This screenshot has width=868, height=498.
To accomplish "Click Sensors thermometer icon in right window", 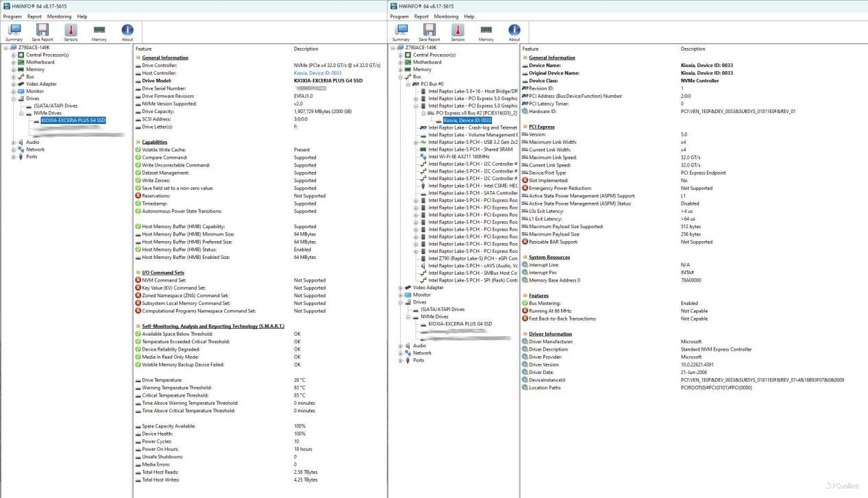I will [x=458, y=32].
